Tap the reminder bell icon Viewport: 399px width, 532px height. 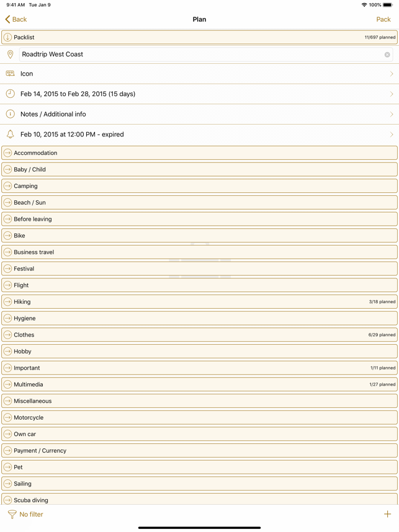point(10,135)
